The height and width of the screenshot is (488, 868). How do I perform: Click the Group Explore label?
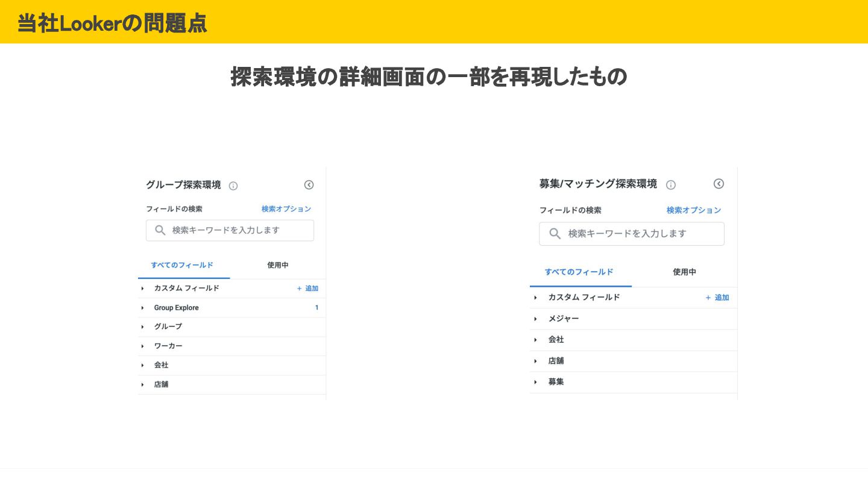tap(176, 308)
